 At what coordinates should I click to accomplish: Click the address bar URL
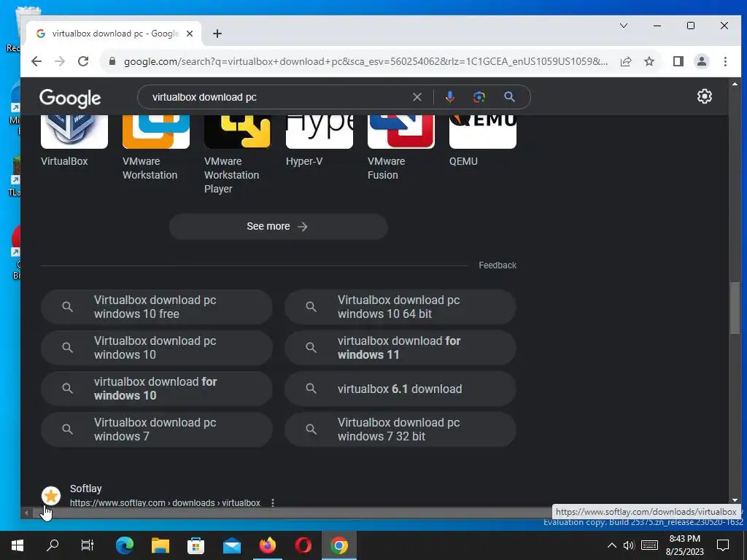click(365, 61)
